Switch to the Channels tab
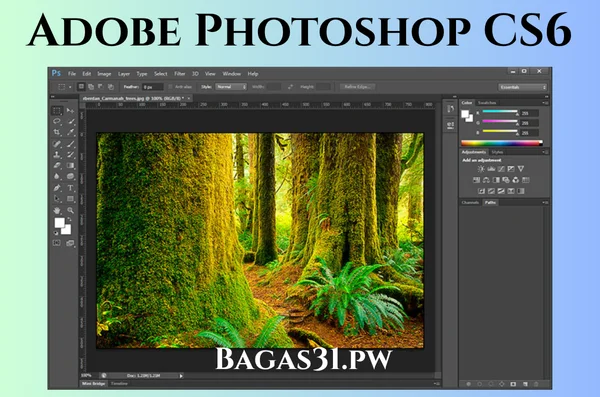Viewport: 600px width, 397px height. [x=470, y=203]
